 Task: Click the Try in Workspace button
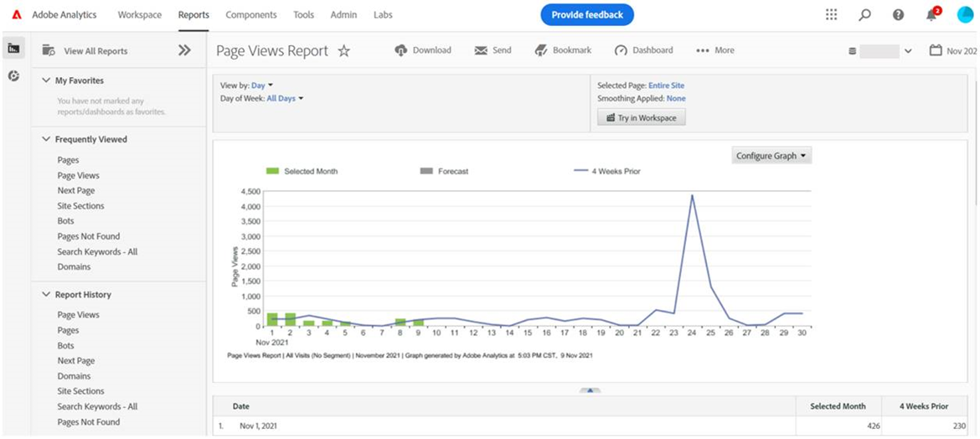tap(642, 117)
